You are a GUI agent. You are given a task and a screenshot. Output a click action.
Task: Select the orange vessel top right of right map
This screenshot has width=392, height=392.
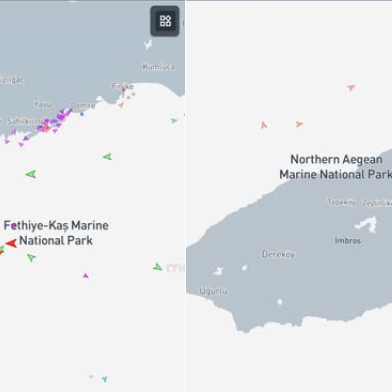click(351, 88)
